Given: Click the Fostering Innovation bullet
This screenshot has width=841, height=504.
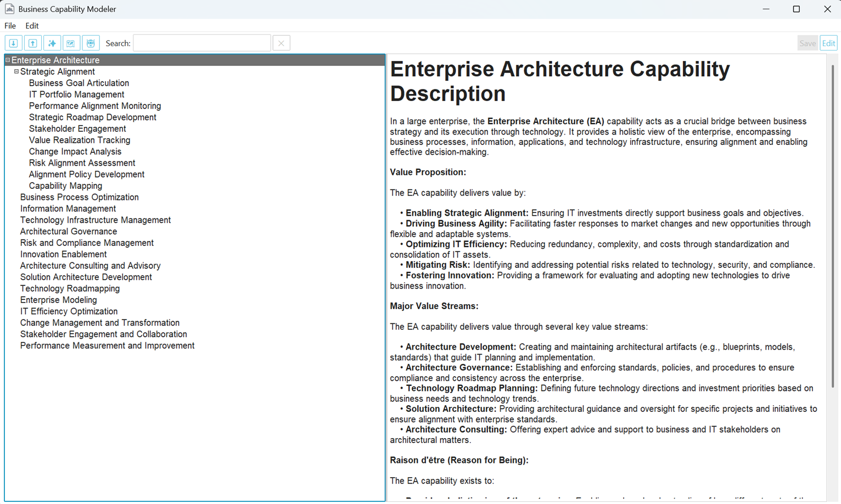Looking at the screenshot, I should click(x=590, y=281).
